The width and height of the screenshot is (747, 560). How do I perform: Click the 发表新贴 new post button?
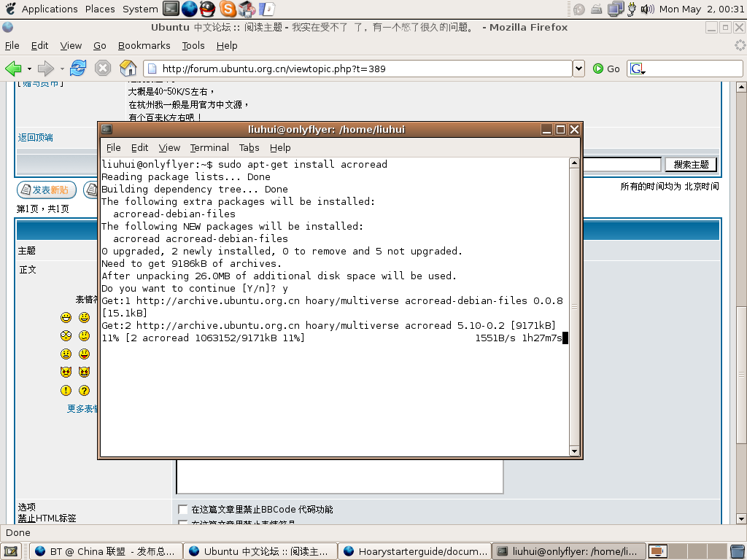[x=47, y=190]
